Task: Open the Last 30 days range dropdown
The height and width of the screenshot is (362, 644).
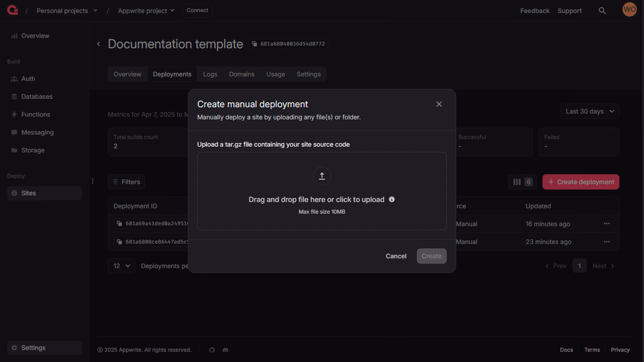Action: 590,112
